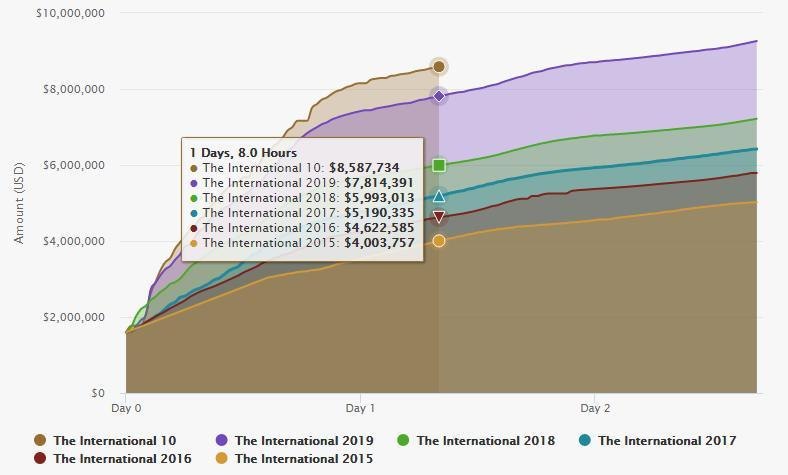Click the 'Day 1' x-axis label
Viewport: 788px width, 475px height.
[360, 408]
